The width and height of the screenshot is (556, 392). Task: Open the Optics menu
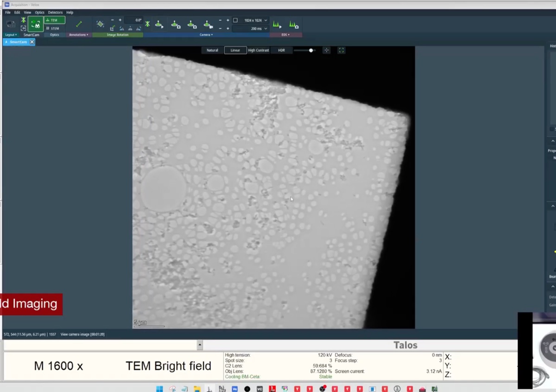click(40, 13)
